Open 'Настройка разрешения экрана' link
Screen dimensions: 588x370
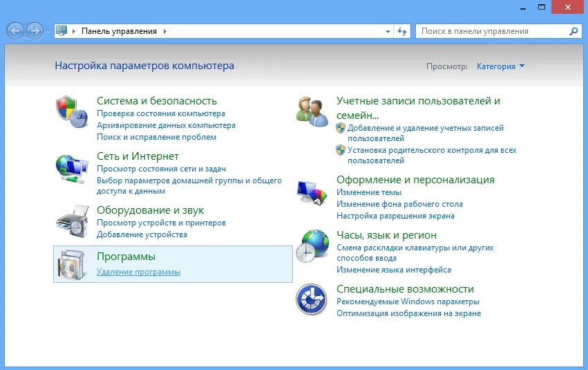coord(395,216)
